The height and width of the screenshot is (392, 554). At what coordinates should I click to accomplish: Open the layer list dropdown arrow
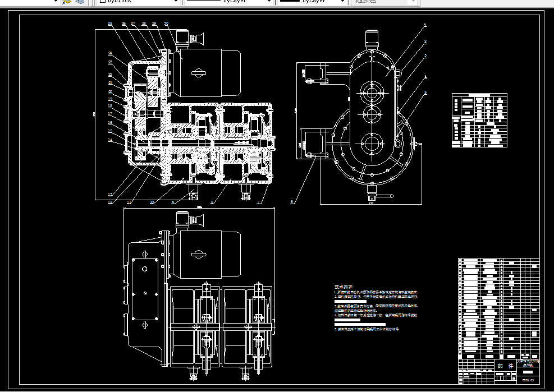(55, 2)
